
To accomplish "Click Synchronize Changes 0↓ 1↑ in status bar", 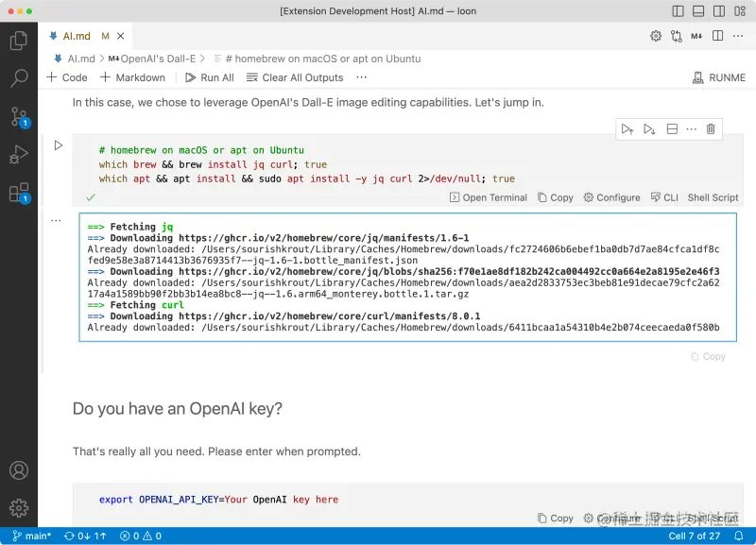I will [x=85, y=536].
